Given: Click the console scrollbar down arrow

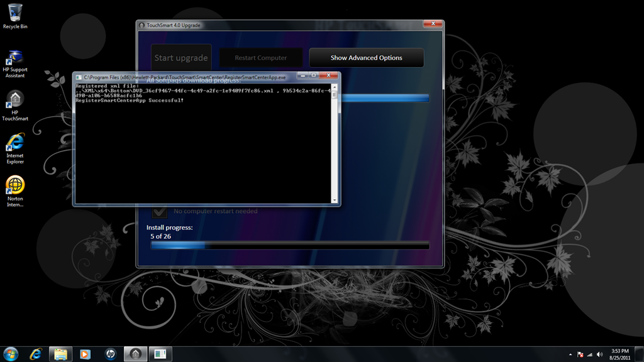Looking at the screenshot, I should coord(335,200).
